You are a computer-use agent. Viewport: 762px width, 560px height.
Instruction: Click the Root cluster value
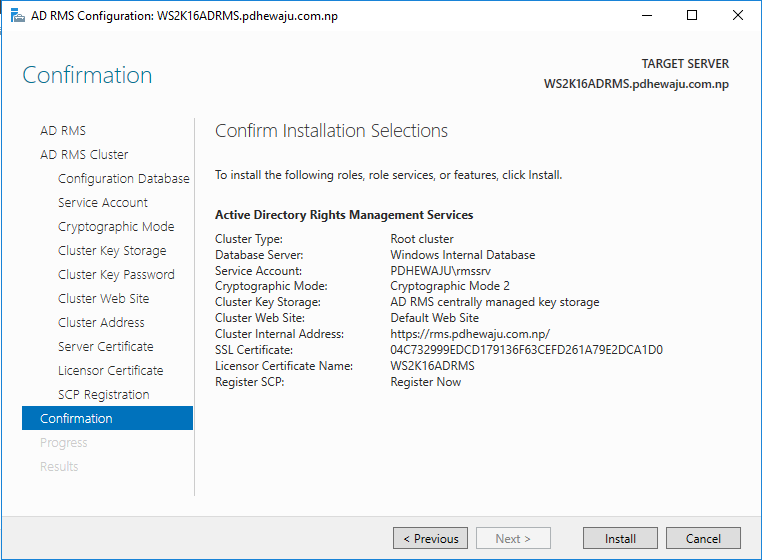pyautogui.click(x=422, y=239)
